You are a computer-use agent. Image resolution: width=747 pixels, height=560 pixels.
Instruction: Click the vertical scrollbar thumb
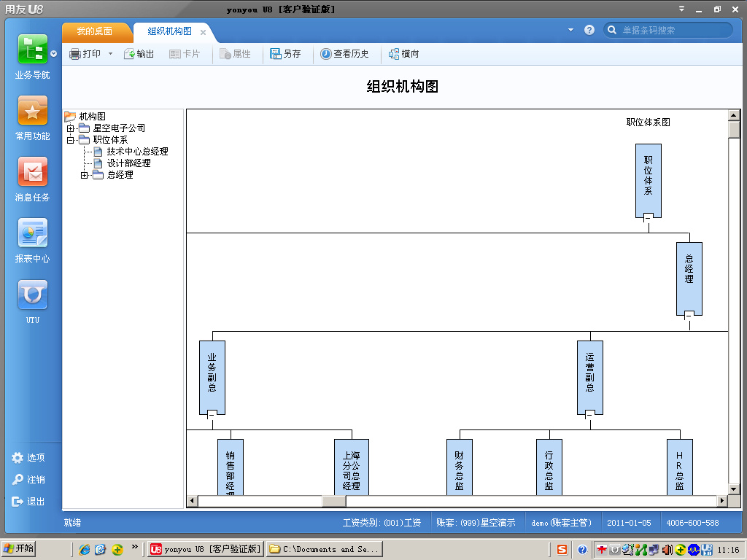point(734,130)
